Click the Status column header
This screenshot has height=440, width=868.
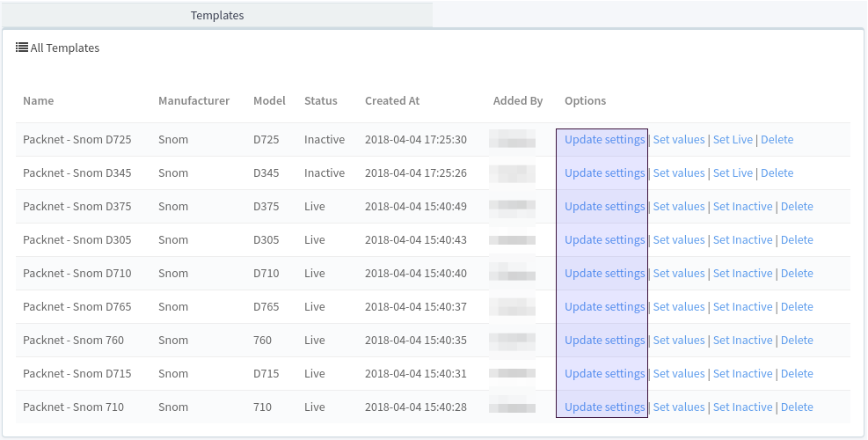point(320,101)
